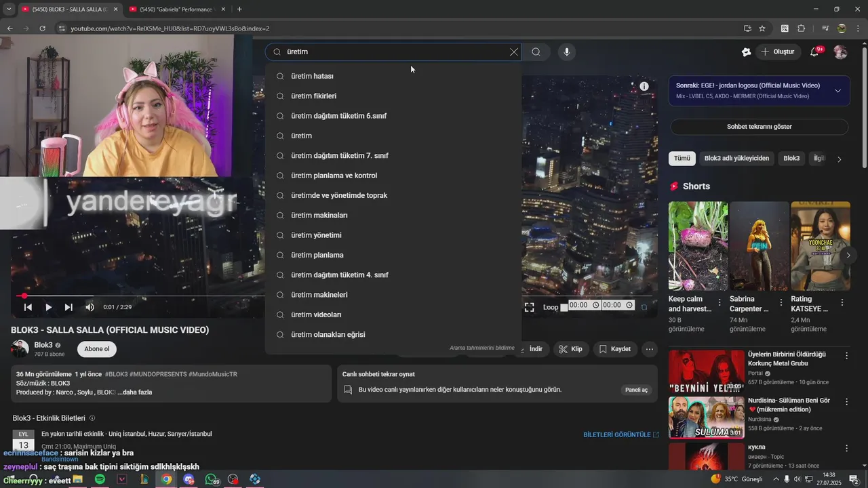Click Sohbet tekrarını göster button

759,127
